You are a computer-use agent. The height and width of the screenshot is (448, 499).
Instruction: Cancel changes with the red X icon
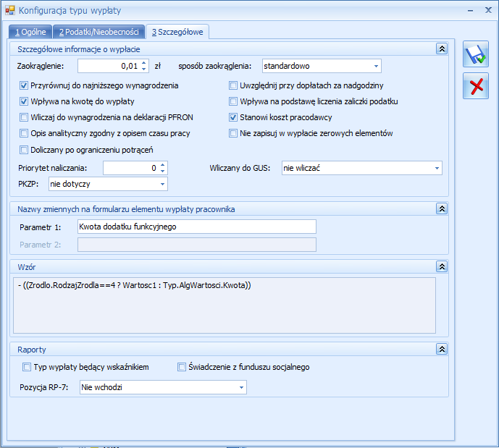475,86
